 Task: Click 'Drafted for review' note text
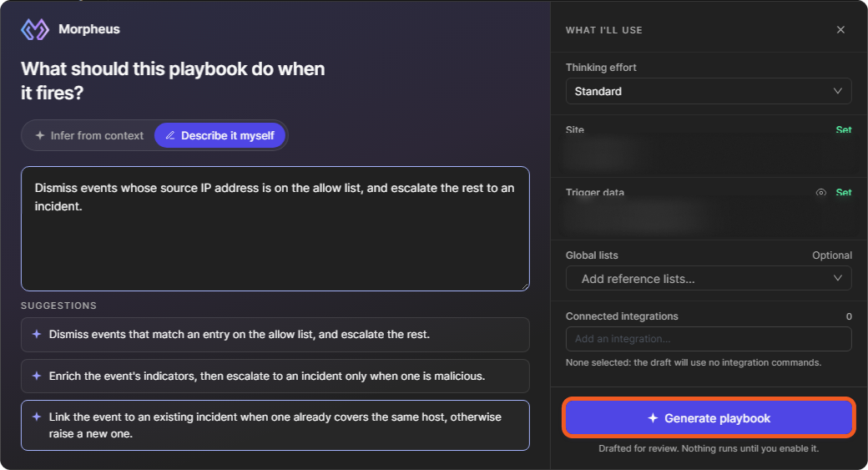tap(709, 448)
